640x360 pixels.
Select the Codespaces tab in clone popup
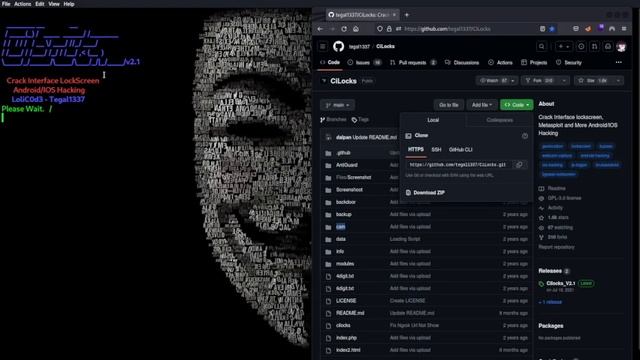tap(500, 120)
